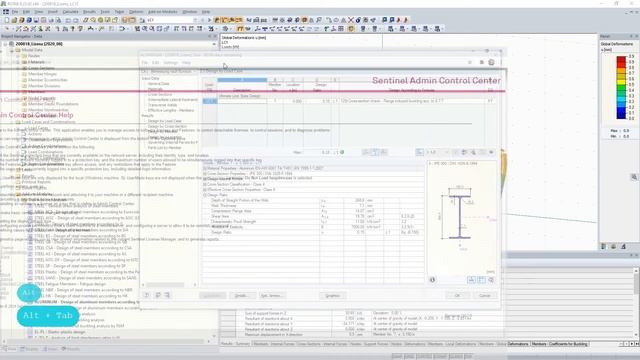Select Transverse Welds in dialog tree
The height and width of the screenshot is (360, 640).
pos(162,105)
